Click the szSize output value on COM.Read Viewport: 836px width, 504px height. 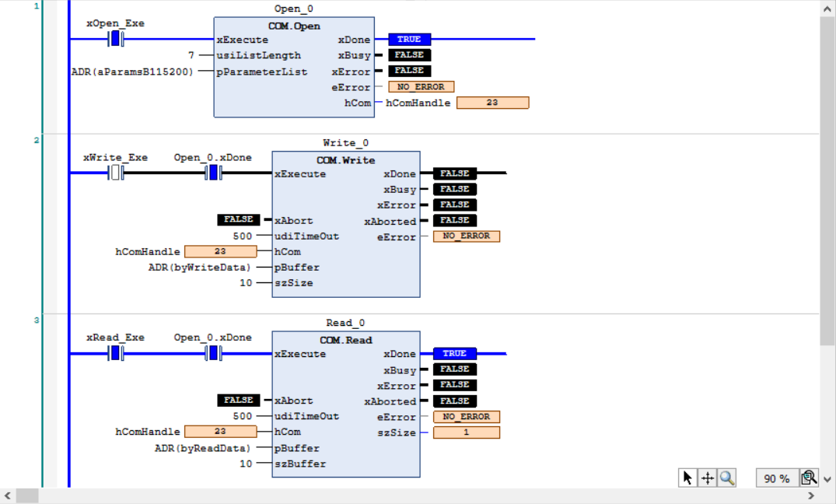467,432
